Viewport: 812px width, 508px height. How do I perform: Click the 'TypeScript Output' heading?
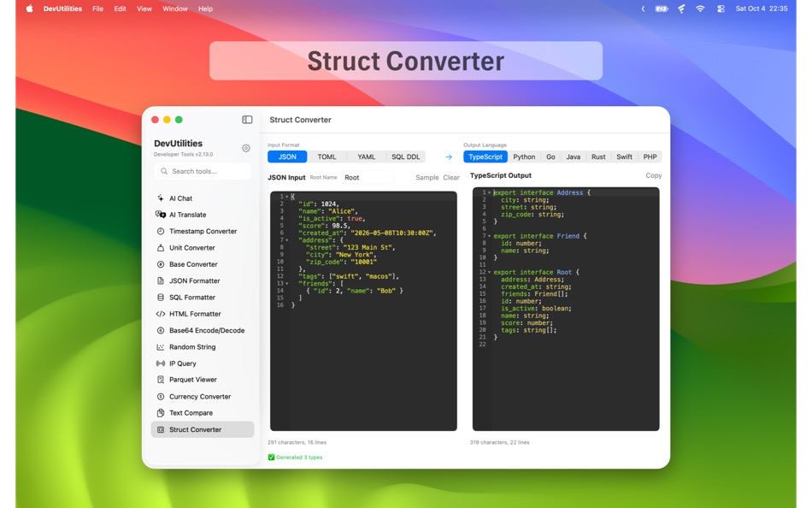coord(500,175)
